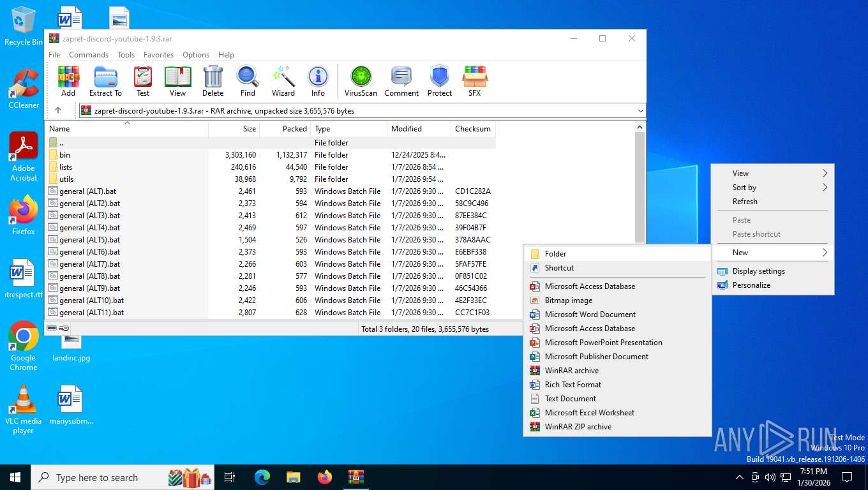Click the Add toolbar icon in WinRAR
This screenshot has height=490, width=868.
point(68,81)
